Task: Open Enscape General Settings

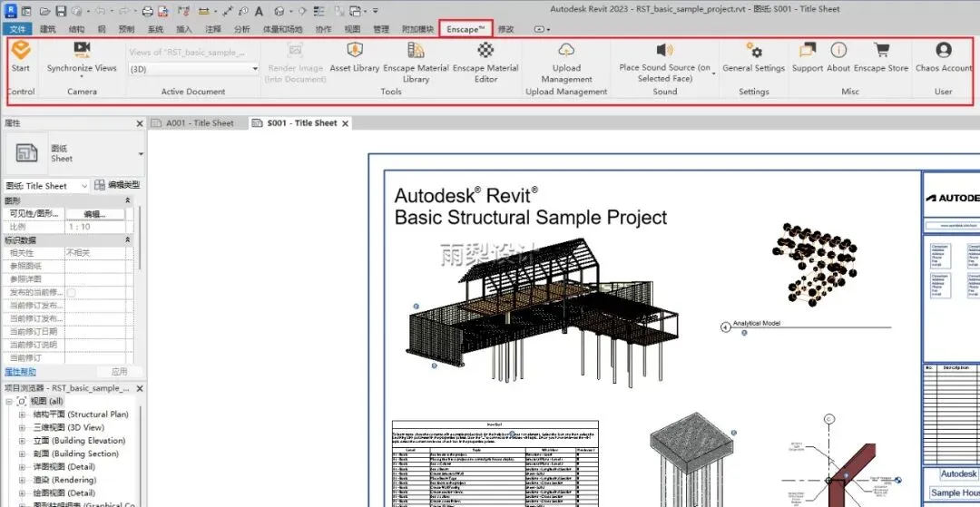Action: point(754,49)
